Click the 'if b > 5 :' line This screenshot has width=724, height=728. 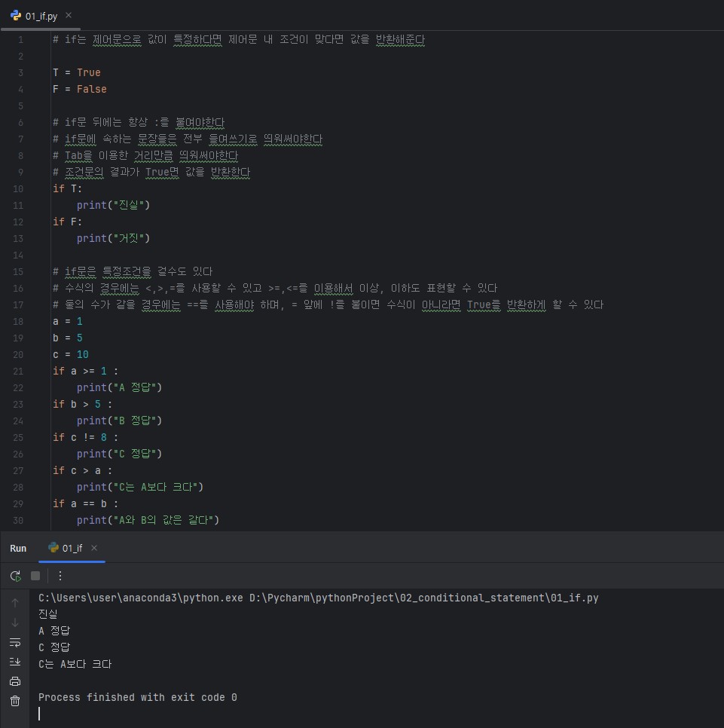click(x=82, y=405)
